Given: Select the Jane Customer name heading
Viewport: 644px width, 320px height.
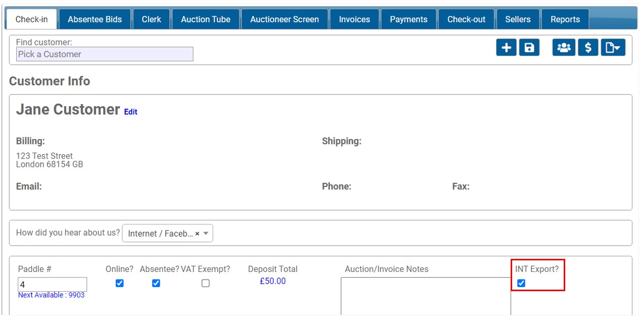Looking at the screenshot, I should click(x=68, y=110).
